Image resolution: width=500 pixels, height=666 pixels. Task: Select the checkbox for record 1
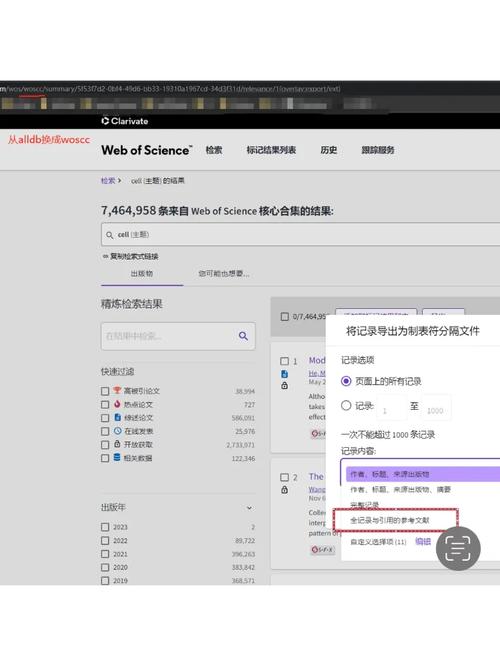[284, 361]
